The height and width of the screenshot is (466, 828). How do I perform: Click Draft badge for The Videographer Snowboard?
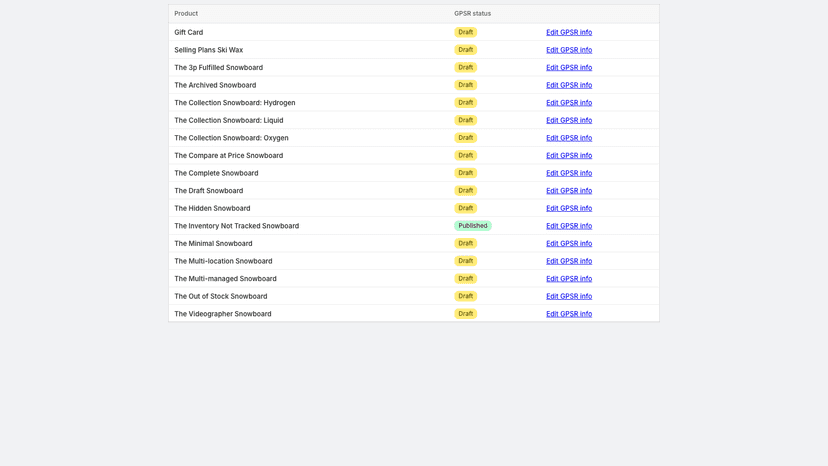tap(465, 314)
